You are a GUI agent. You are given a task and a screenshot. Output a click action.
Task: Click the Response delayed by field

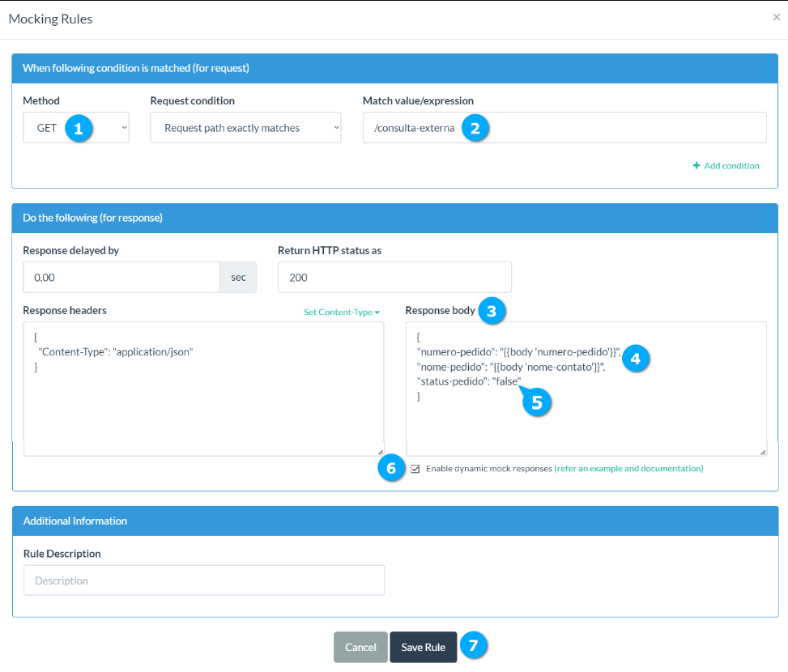tap(121, 277)
